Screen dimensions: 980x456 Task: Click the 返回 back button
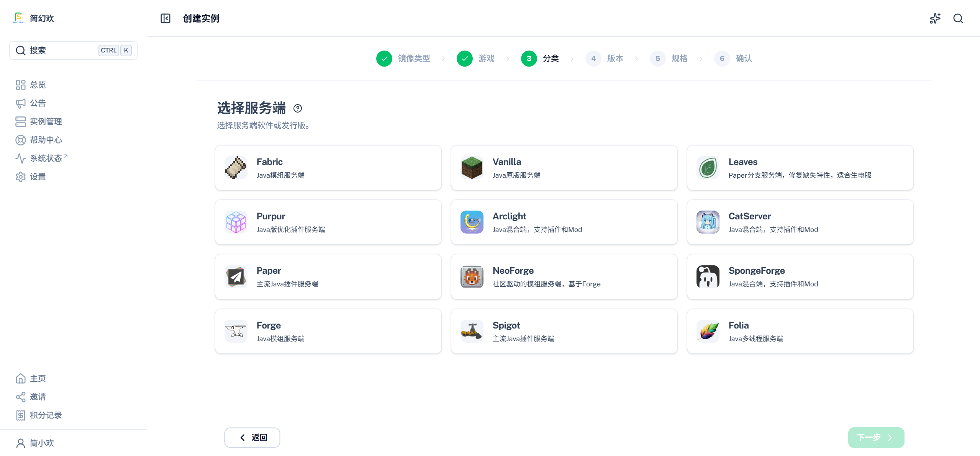tap(252, 437)
